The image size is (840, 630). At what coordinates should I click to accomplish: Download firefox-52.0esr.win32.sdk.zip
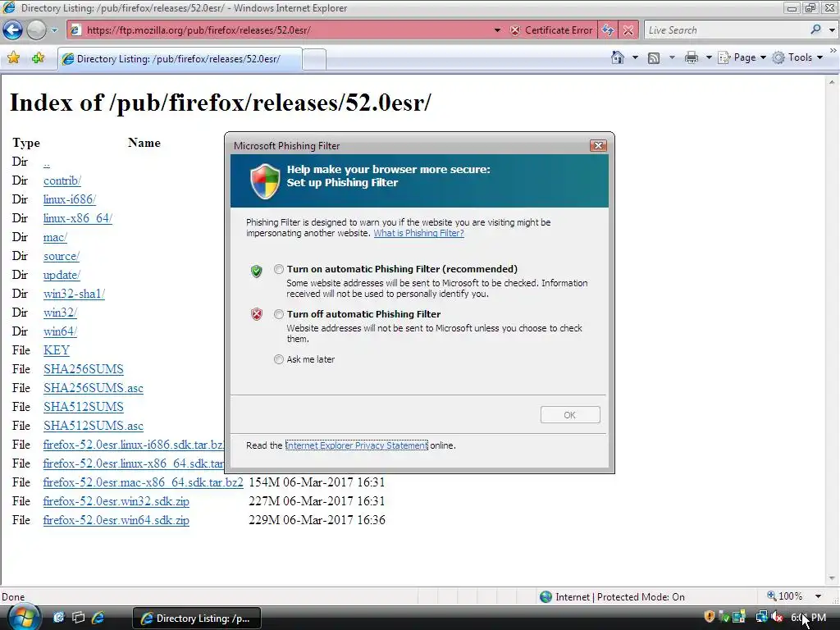tap(116, 501)
